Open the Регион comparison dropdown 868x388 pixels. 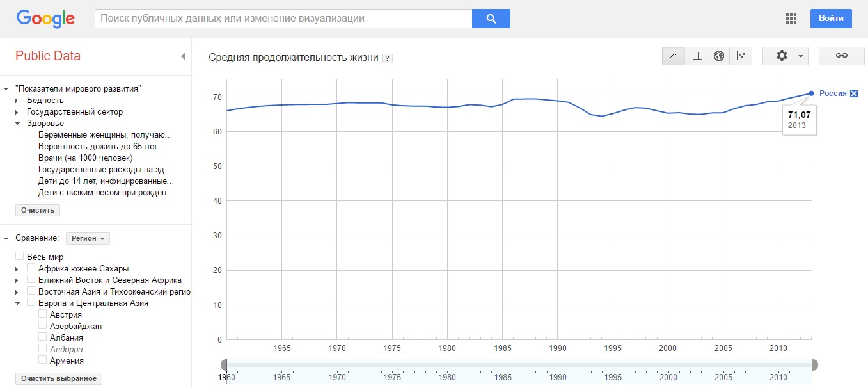(88, 238)
